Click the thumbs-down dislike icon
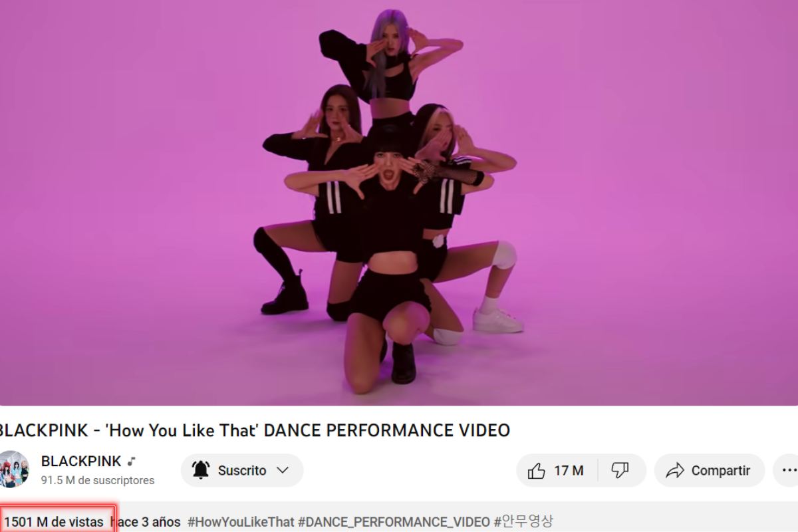 coord(620,471)
